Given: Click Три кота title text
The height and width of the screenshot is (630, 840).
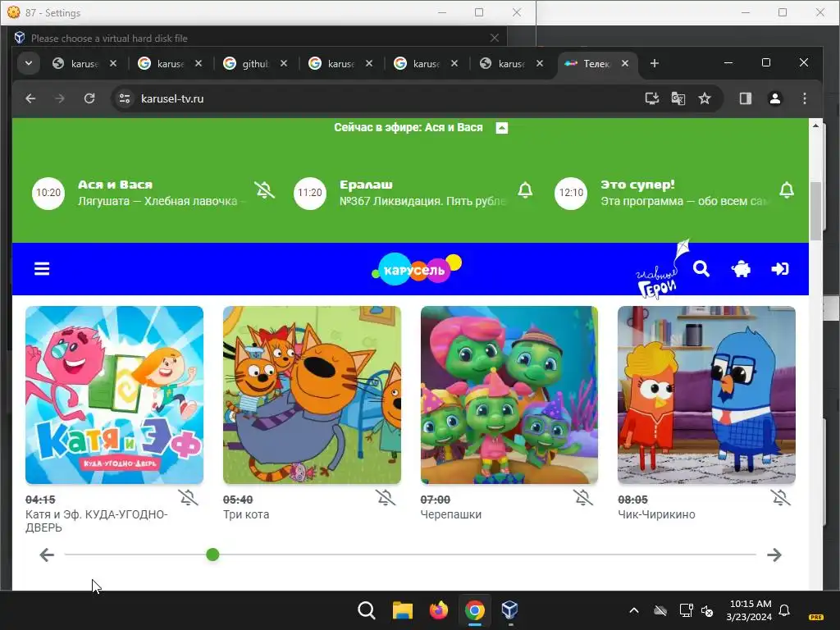Looking at the screenshot, I should 246,514.
